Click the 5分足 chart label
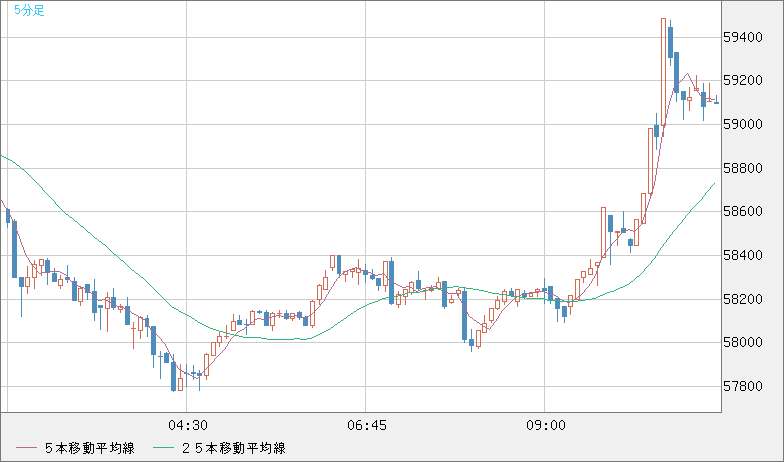Image resolution: width=784 pixels, height=462 pixels. 29,10
